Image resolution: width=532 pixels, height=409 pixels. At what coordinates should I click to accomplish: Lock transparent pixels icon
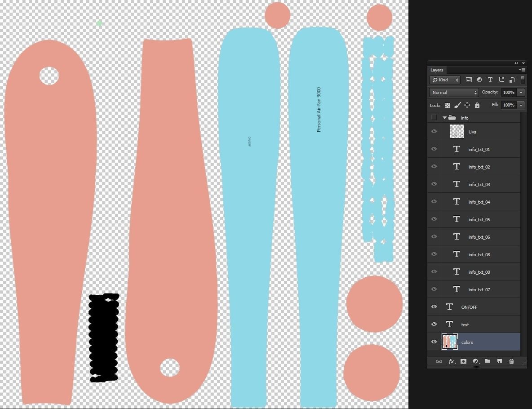tap(447, 105)
